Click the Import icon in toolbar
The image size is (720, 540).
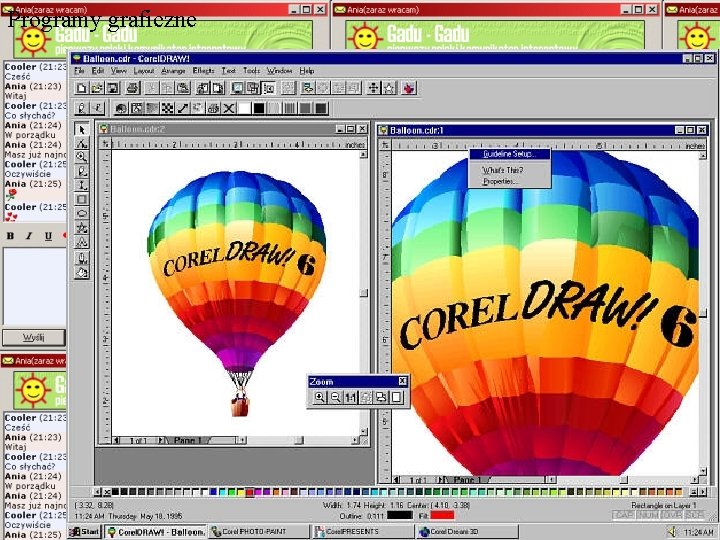coord(202,88)
